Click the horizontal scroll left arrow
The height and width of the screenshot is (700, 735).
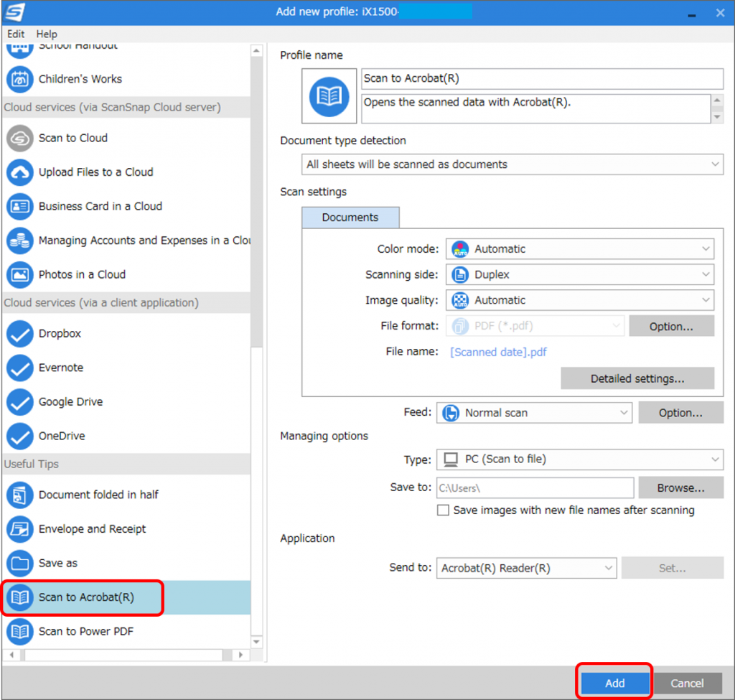[11, 655]
